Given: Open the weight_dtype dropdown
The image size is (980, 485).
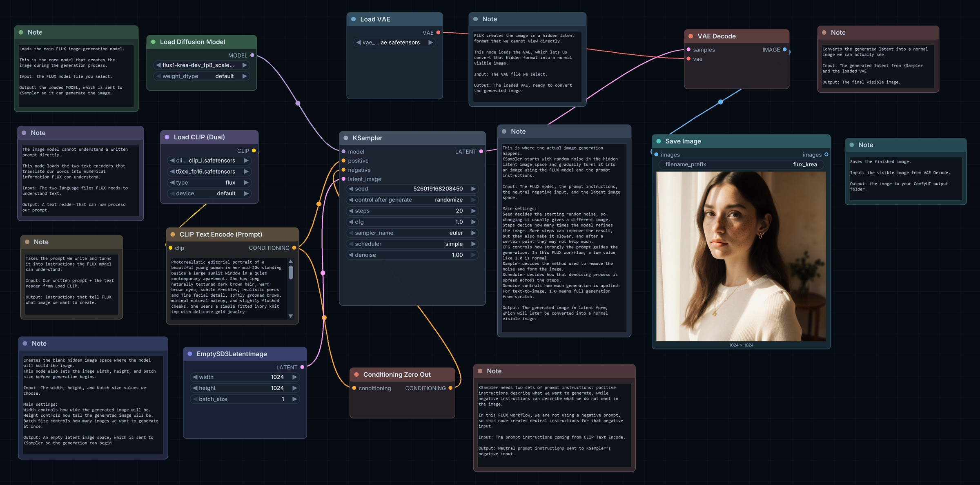Looking at the screenshot, I should 202,76.
